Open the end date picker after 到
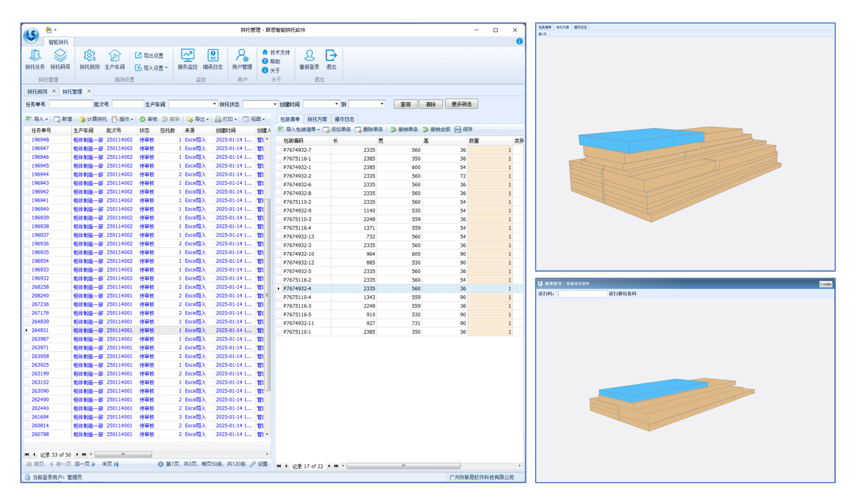The image size is (856, 504). 382,104
